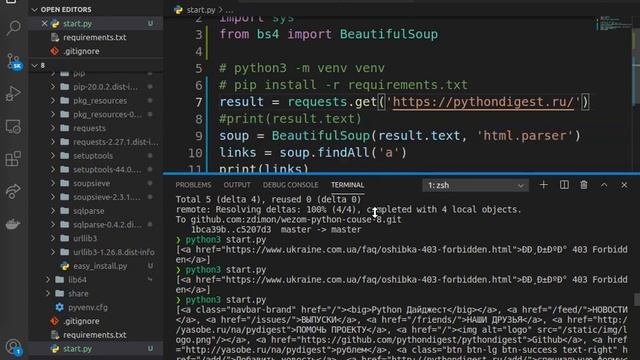Click the github.com:zdimon terminal output line

289,220
